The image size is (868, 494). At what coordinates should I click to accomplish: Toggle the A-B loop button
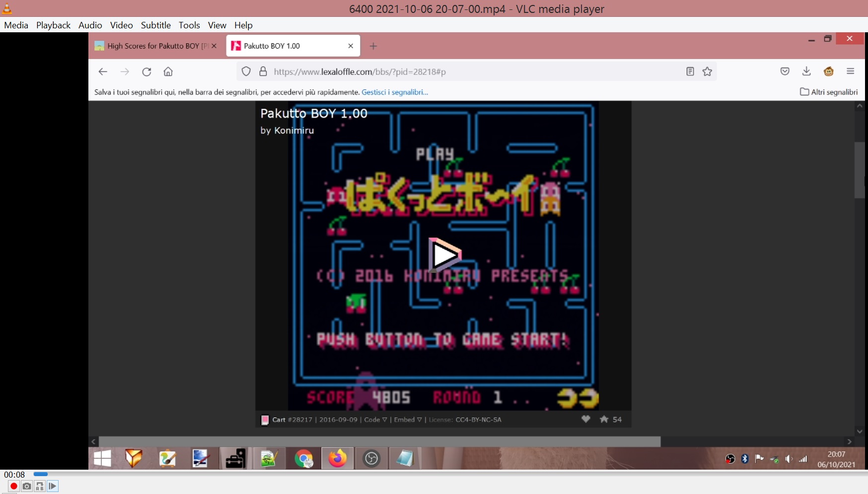[x=40, y=486]
